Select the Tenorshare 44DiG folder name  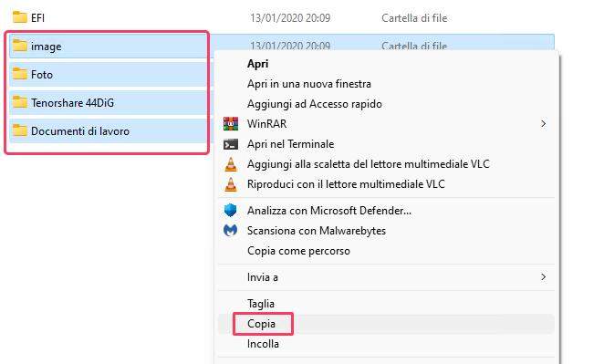72,103
